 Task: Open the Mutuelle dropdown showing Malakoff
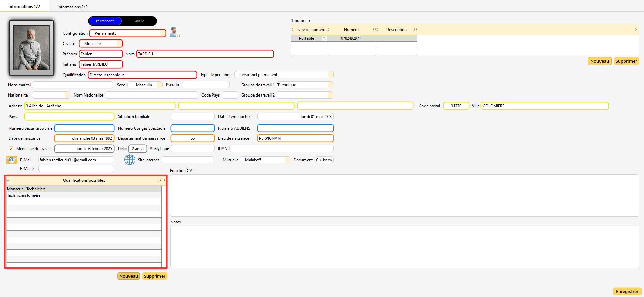coord(287,160)
